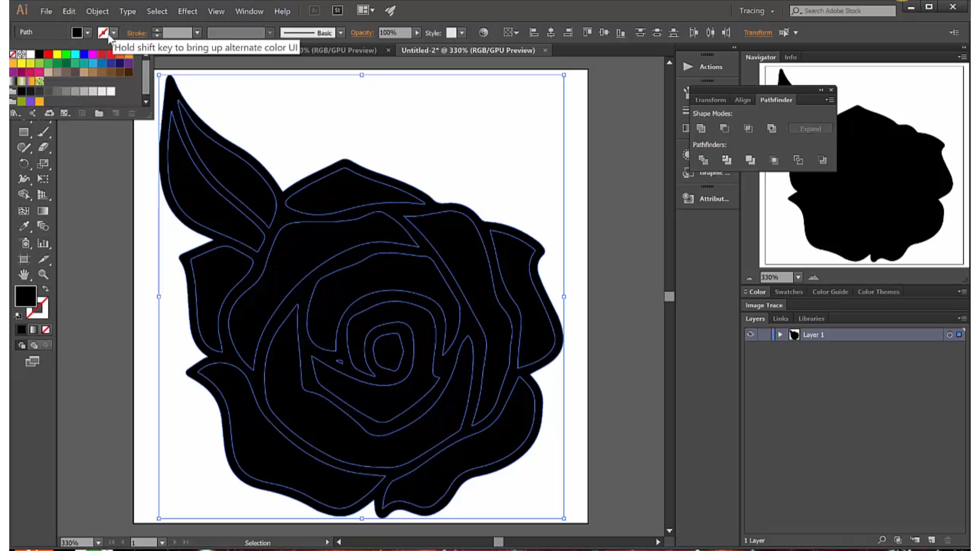
Task: Pick the red swatch in Swatches panel
Action: [x=48, y=54]
